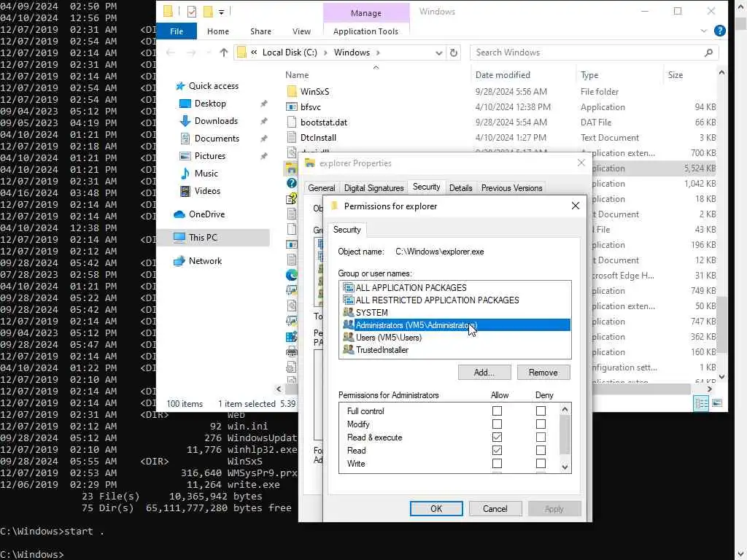Switch to details view layout icon
Screen dimensions: 747x560
[x=701, y=403]
